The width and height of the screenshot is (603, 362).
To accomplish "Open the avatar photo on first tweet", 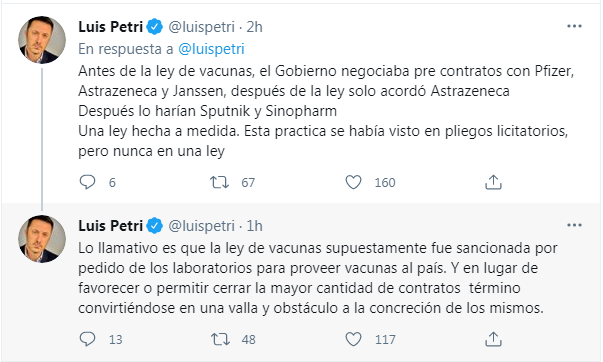I will tap(42, 40).
